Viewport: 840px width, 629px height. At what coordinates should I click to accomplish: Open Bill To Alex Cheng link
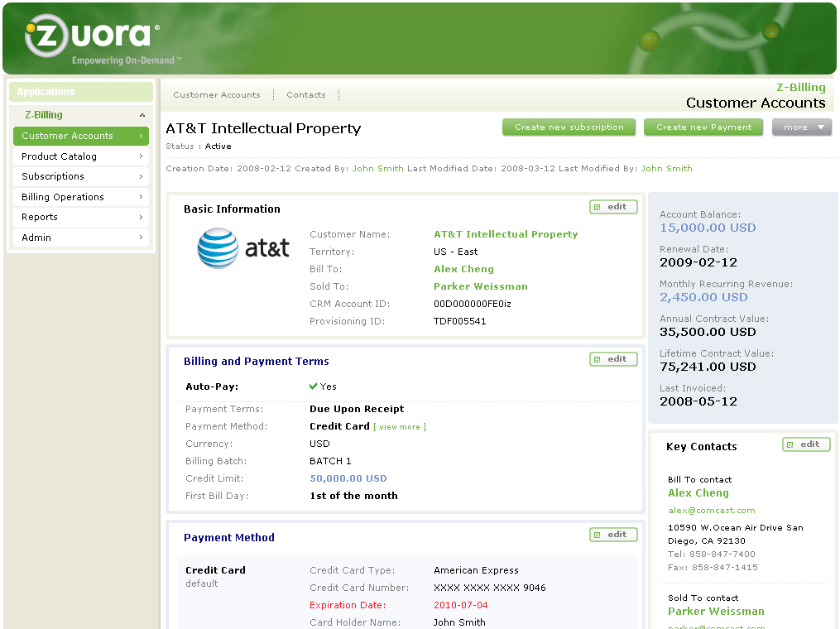pos(464,269)
